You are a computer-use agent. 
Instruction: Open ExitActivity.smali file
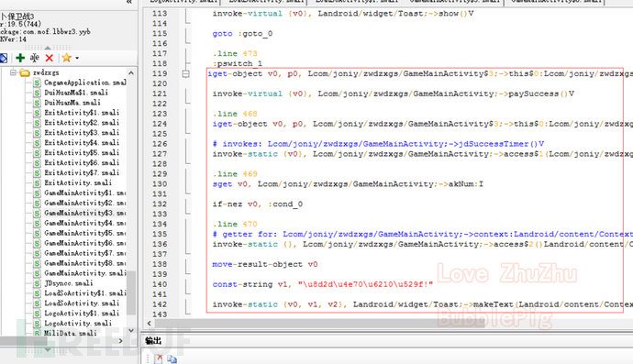click(78, 182)
